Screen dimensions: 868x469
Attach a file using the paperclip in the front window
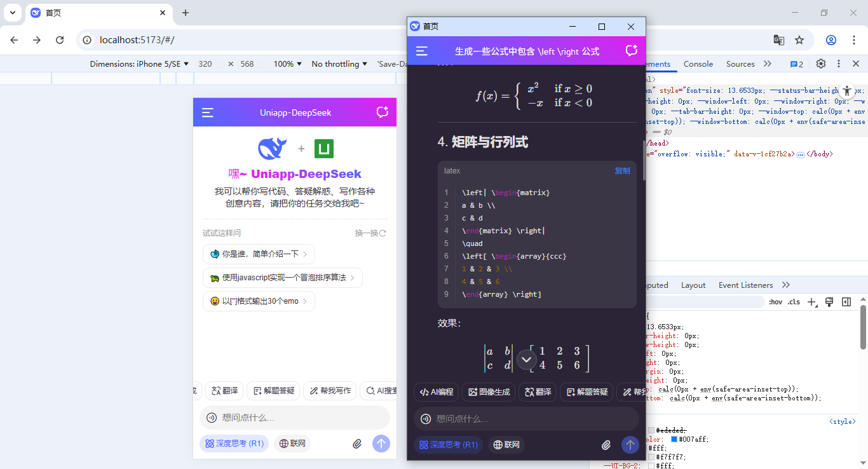(606, 445)
